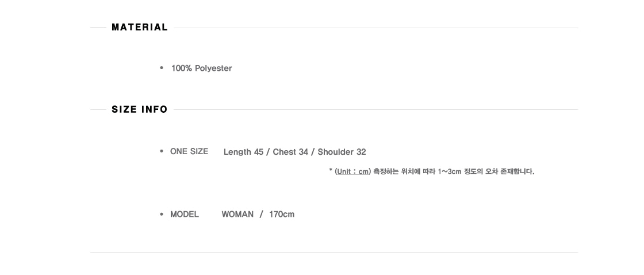The height and width of the screenshot is (275, 644).
Task: Click the slash between WOMAN and 170cm
Action: 261,214
